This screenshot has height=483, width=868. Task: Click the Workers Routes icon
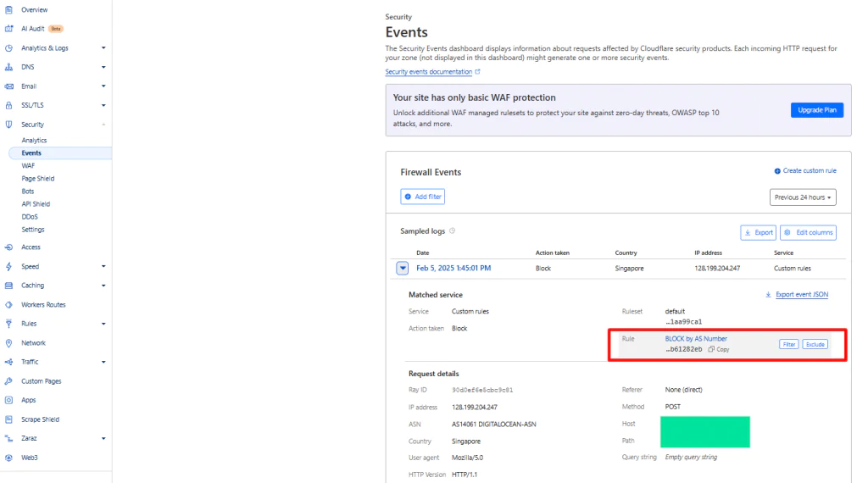(x=8, y=305)
